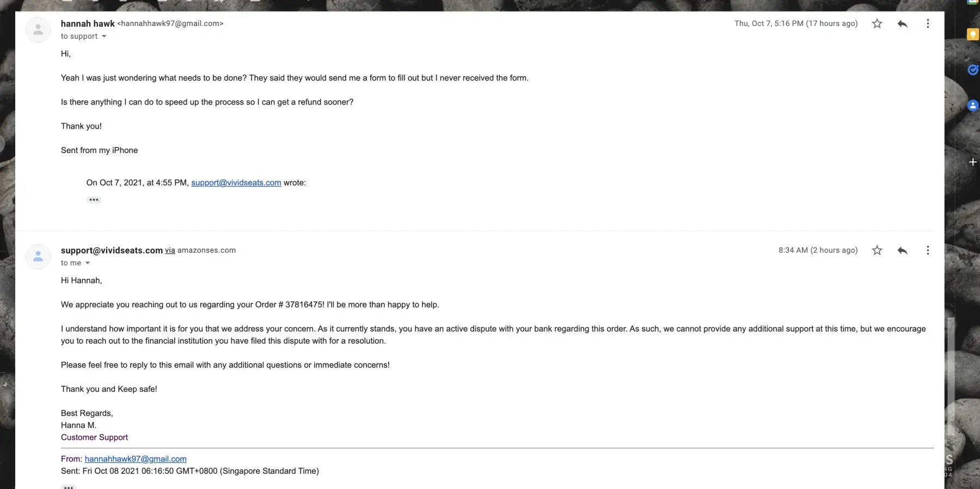The image size is (980, 489).
Task: Expand trimmed content below the Sent line
Action: (x=68, y=486)
